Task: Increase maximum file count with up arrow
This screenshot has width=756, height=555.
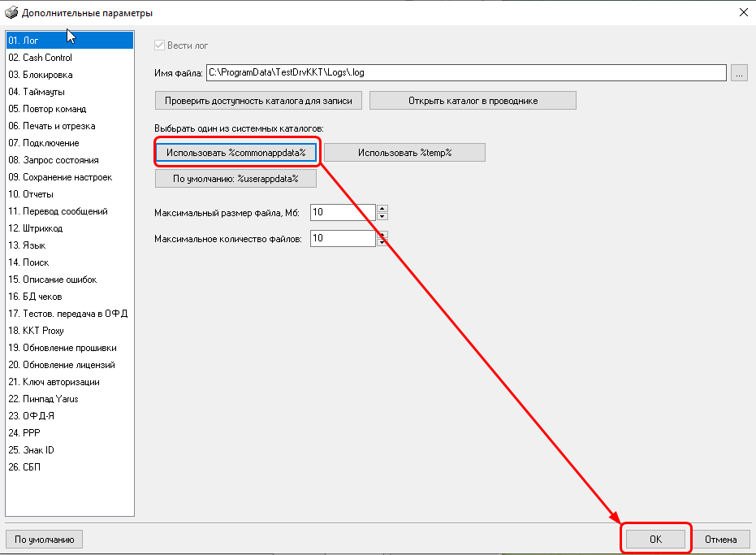Action: pos(382,234)
